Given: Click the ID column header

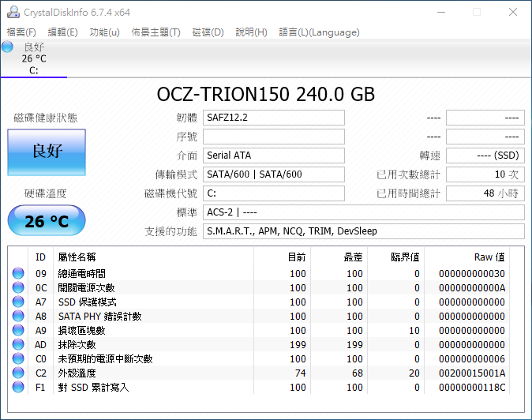Looking at the screenshot, I should click(x=40, y=257).
